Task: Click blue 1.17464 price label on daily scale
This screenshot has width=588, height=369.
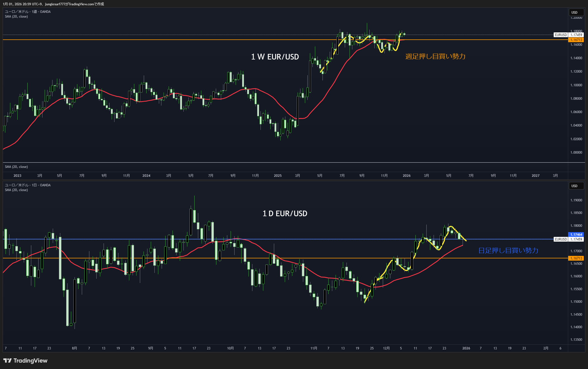Action: (x=576, y=235)
